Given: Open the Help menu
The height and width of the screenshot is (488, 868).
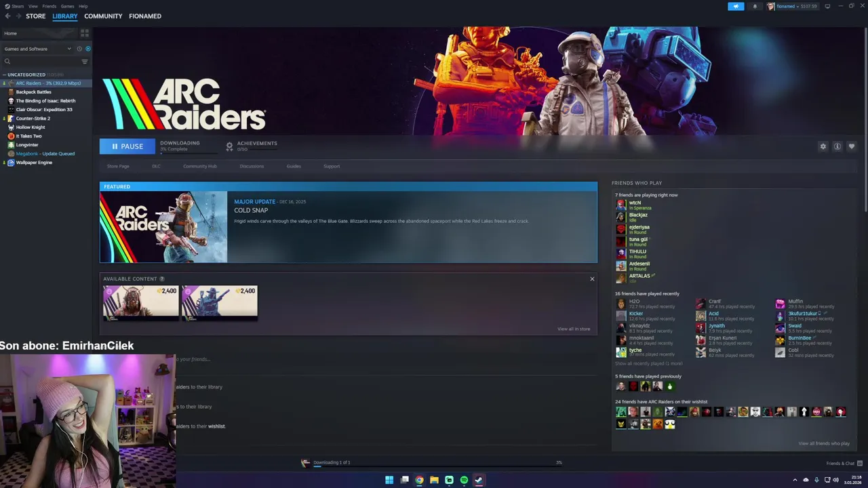Looking at the screenshot, I should click(x=83, y=6).
